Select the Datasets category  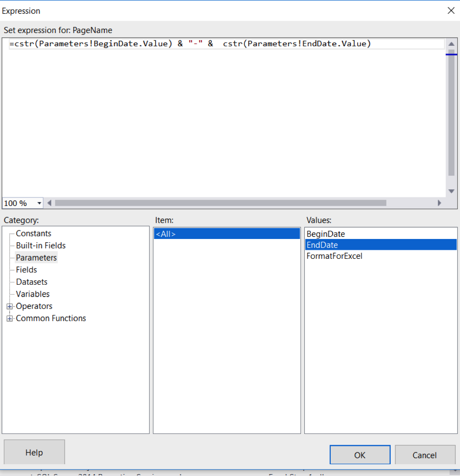[x=32, y=282]
